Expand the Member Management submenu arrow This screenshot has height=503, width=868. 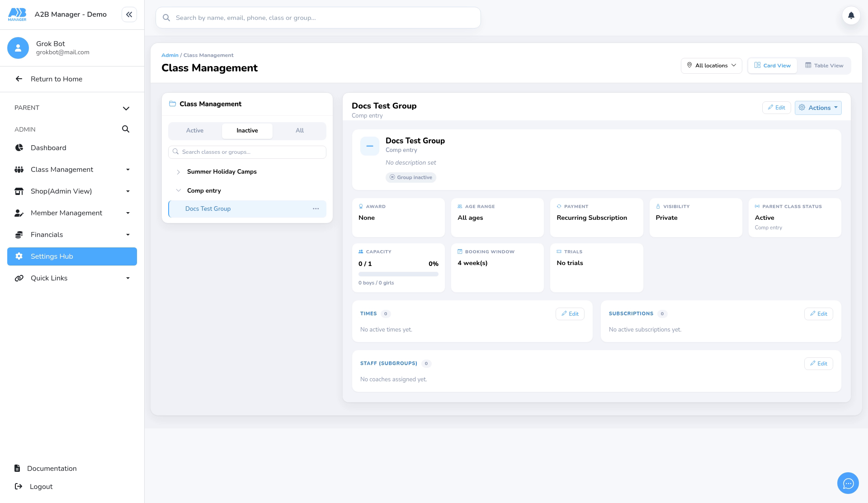tap(128, 213)
